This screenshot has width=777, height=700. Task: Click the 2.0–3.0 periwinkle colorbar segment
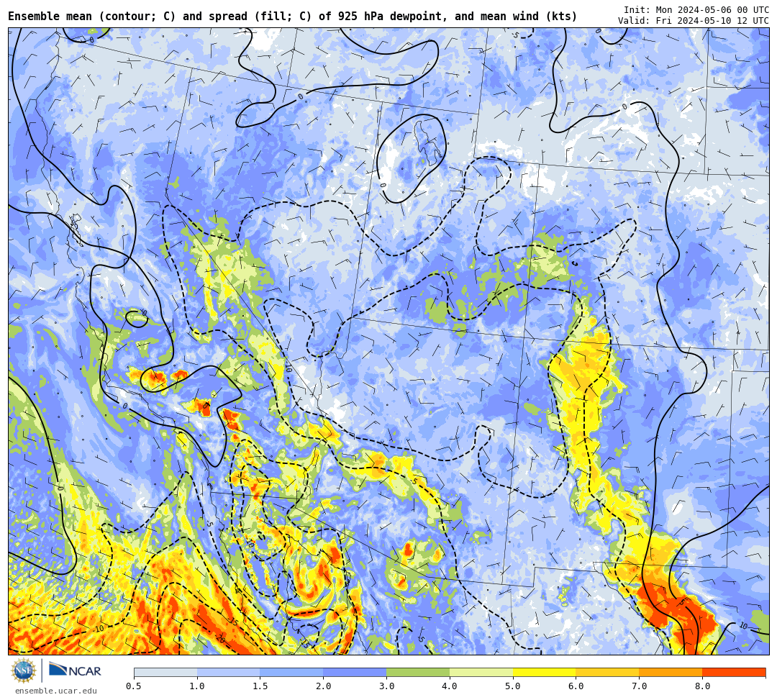coord(355,672)
